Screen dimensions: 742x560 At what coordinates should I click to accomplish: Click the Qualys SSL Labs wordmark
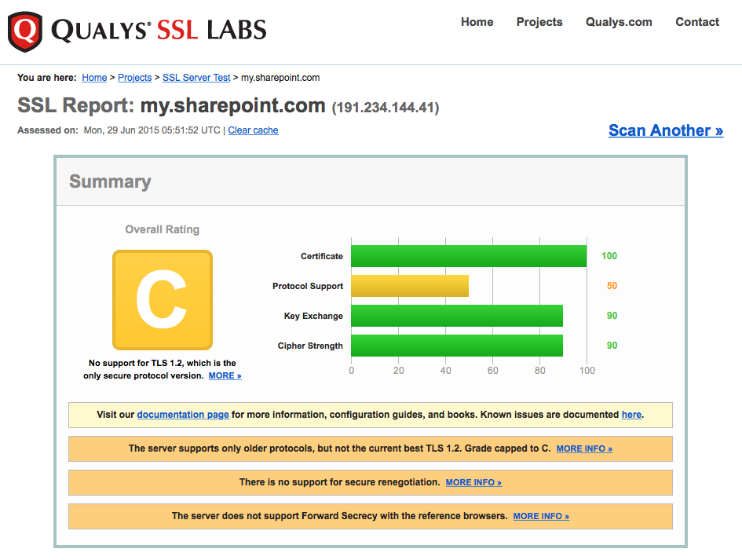pos(159,31)
